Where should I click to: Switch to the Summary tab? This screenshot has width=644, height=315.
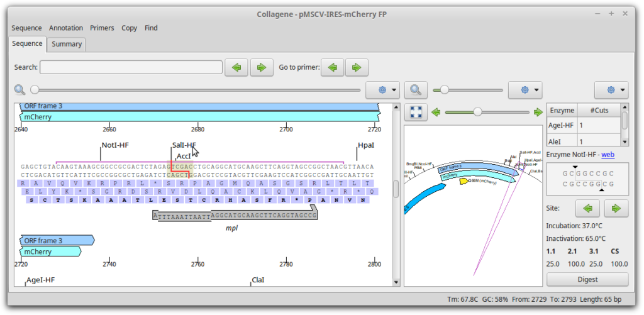coord(67,45)
